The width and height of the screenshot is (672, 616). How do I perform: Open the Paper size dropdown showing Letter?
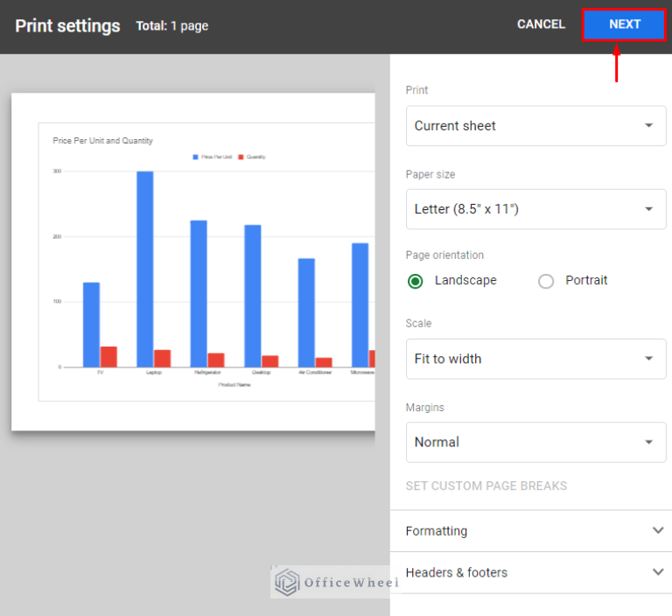click(x=535, y=209)
